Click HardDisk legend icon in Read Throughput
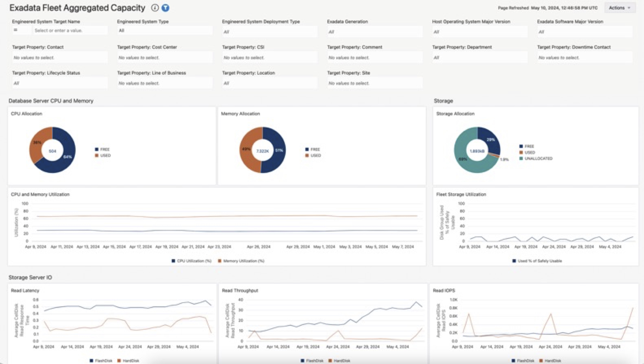The height and width of the screenshot is (364, 644). click(330, 361)
